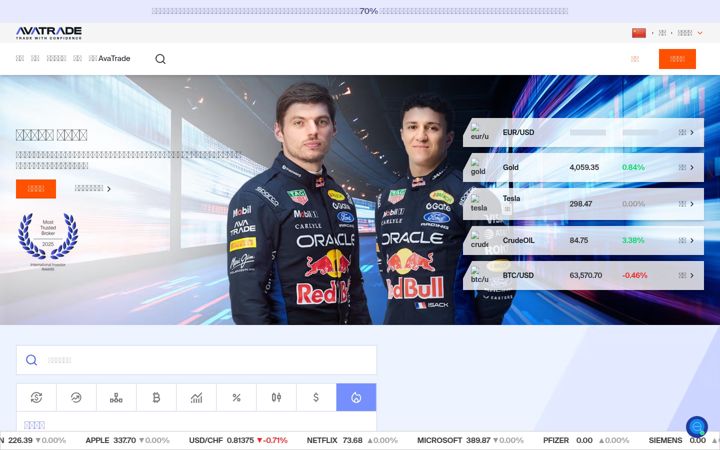Open the live chat bubble icon
This screenshot has width=720, height=450.
(697, 427)
